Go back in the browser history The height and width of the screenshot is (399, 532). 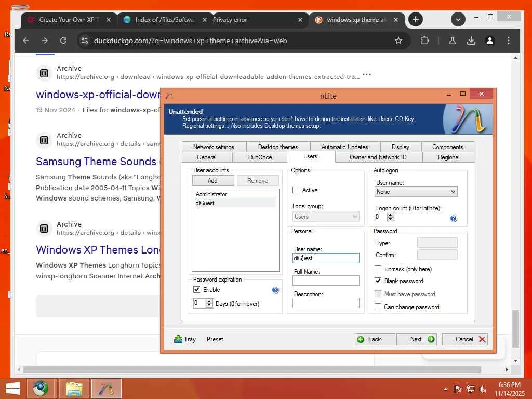pyautogui.click(x=26, y=41)
